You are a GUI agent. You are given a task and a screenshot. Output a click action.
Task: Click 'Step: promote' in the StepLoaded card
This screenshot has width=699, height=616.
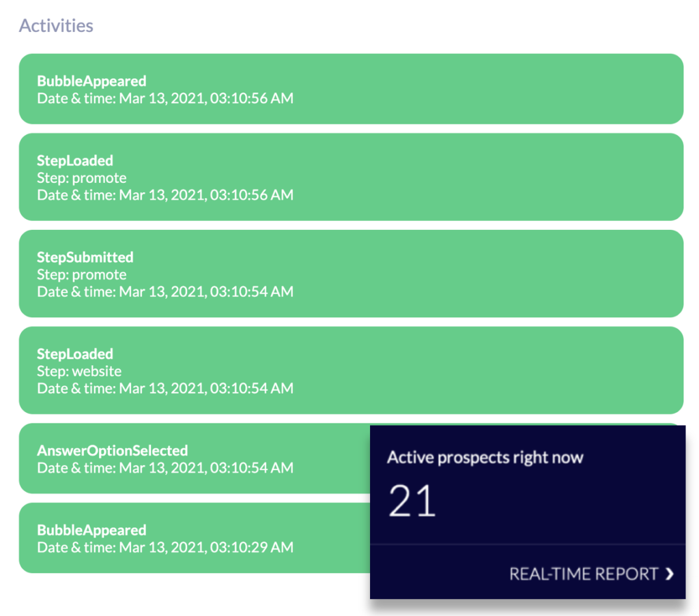pos(82,178)
